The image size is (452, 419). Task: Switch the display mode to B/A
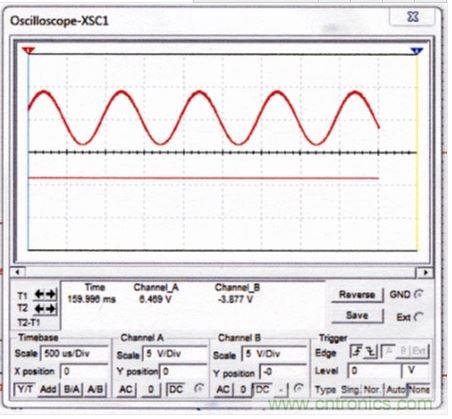72,389
